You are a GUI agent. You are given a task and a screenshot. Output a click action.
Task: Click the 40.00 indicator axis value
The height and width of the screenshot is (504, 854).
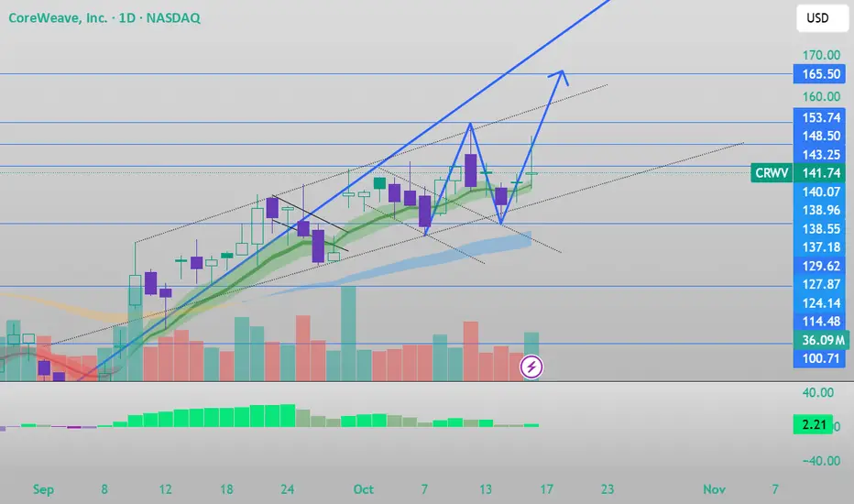(818, 393)
